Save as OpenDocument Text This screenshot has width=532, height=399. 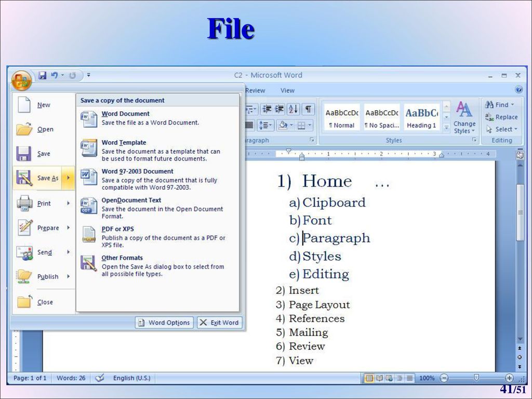click(157, 208)
